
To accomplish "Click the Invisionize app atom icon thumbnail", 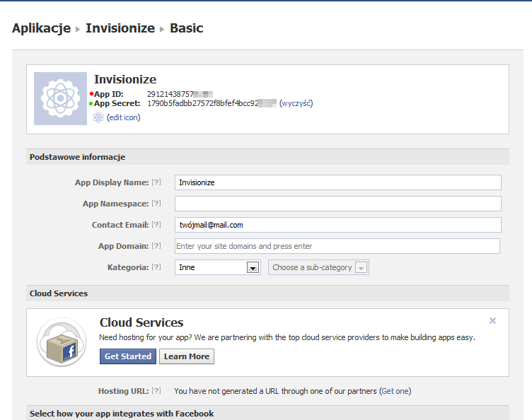I will [60, 98].
